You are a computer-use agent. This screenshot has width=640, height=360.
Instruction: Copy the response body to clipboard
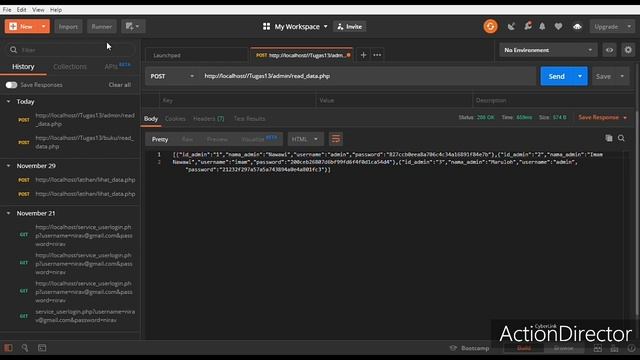click(609, 138)
